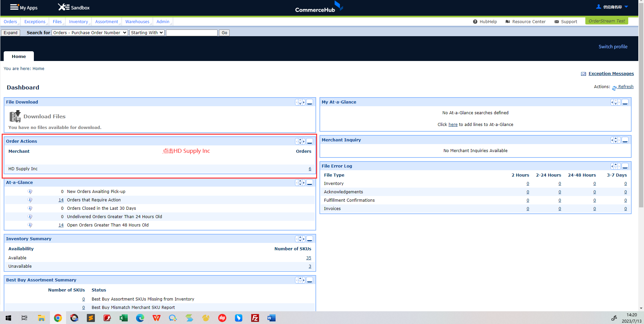Select the Home tab
Image resolution: width=644 pixels, height=324 pixels.
[x=19, y=56]
